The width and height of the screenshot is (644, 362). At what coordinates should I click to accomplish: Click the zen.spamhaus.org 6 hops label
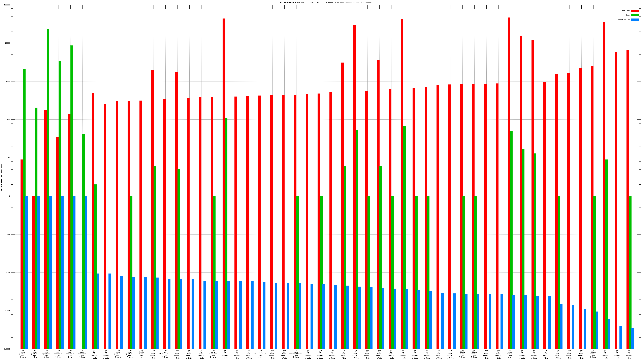213,354
